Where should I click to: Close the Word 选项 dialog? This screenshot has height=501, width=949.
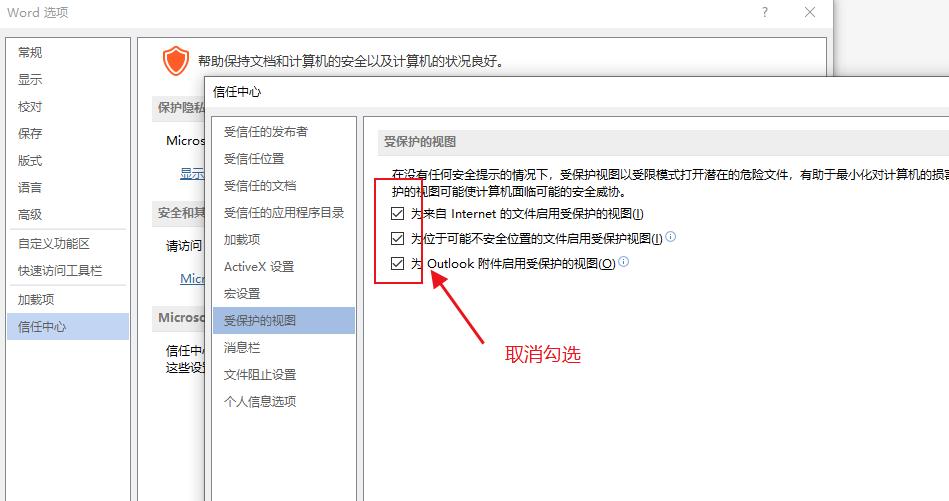[810, 12]
